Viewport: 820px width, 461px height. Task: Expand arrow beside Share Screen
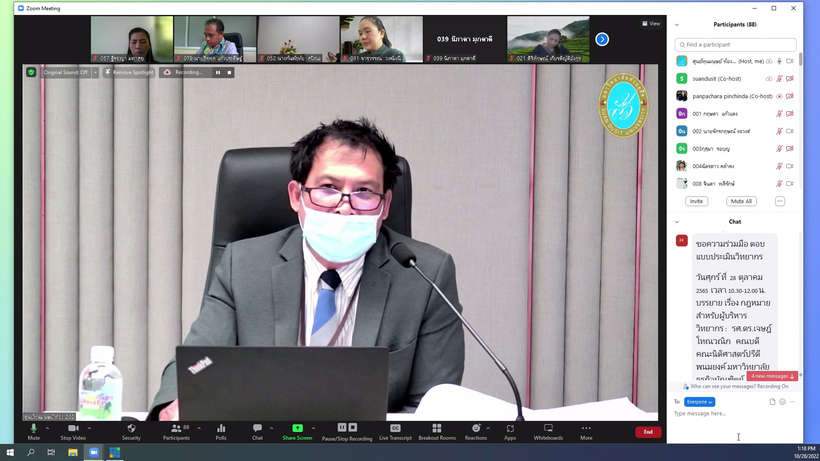coord(313,428)
